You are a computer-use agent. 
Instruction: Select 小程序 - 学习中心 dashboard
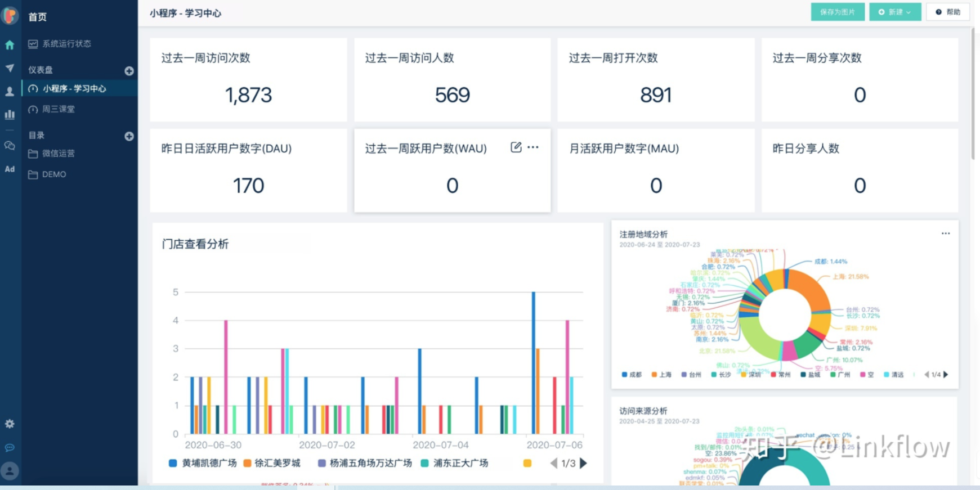point(80,88)
